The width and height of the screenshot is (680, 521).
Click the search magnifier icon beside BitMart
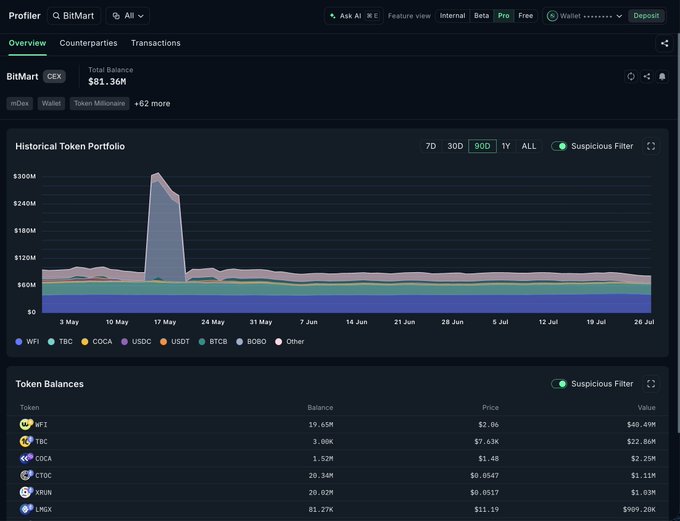56,16
